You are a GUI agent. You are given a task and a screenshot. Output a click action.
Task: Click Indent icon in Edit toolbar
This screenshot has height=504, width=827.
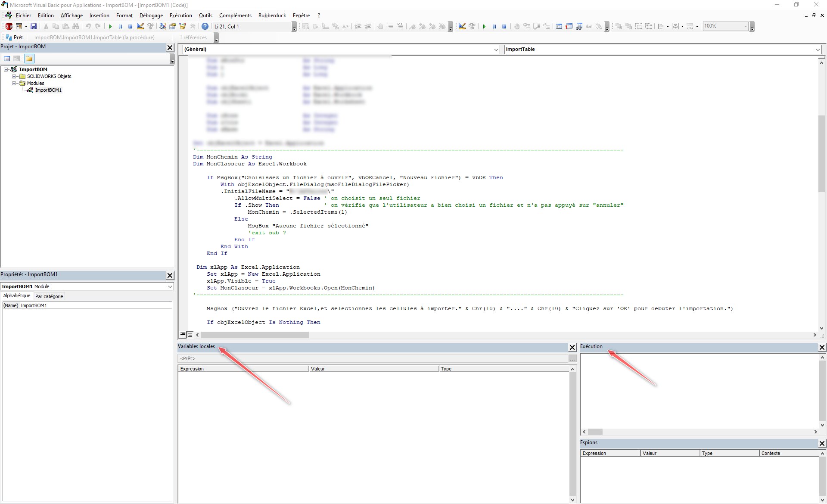pos(358,26)
